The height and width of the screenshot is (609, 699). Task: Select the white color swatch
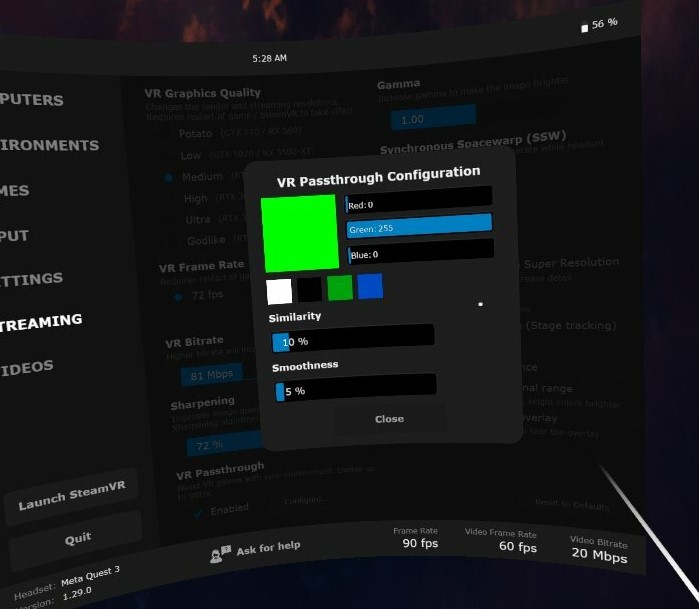[279, 291]
